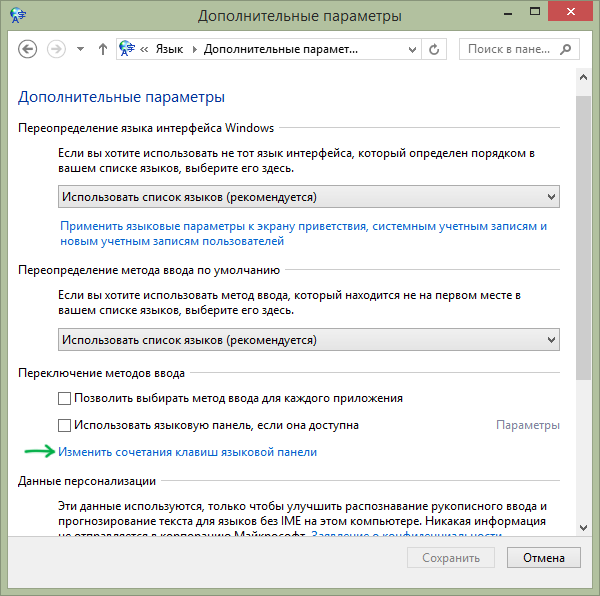Open the recent locations dropdown arrow
Screen dimensions: 600x596
[x=80, y=49]
